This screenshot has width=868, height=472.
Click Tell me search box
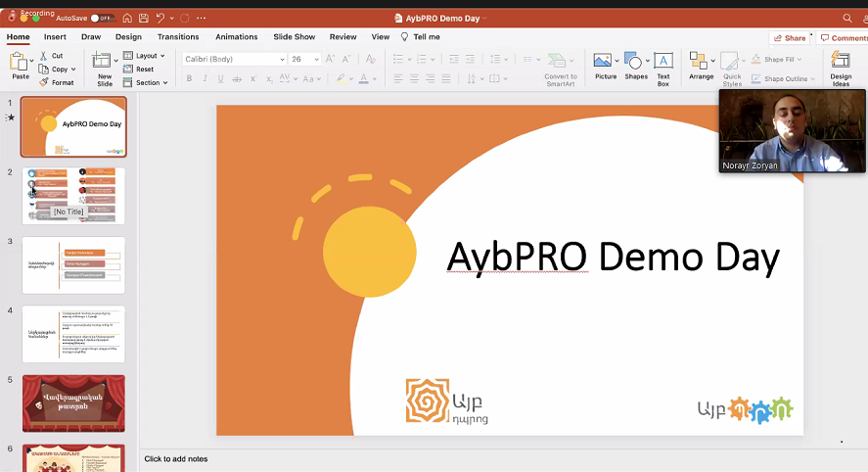click(x=420, y=36)
